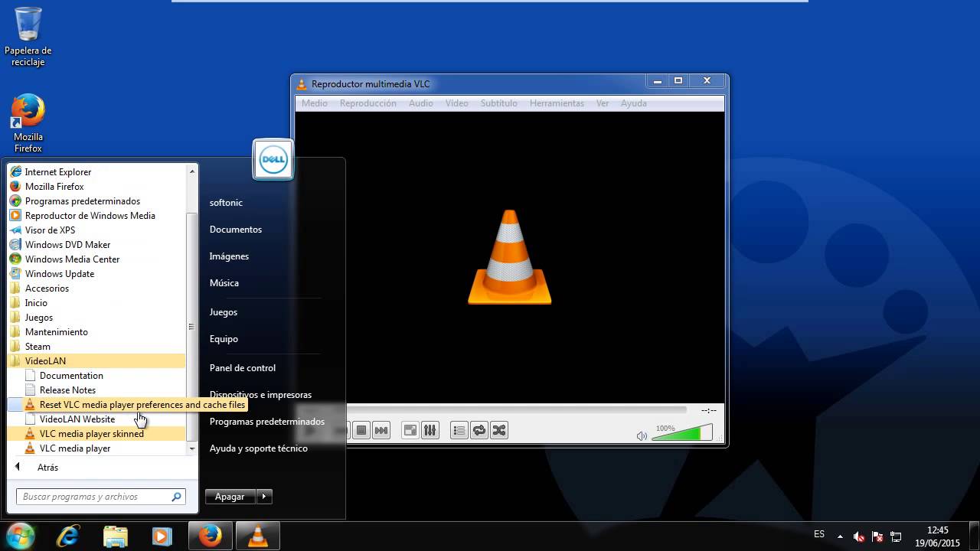The width and height of the screenshot is (980, 551).
Task: Open Windows Explorer from taskbar
Action: point(115,536)
